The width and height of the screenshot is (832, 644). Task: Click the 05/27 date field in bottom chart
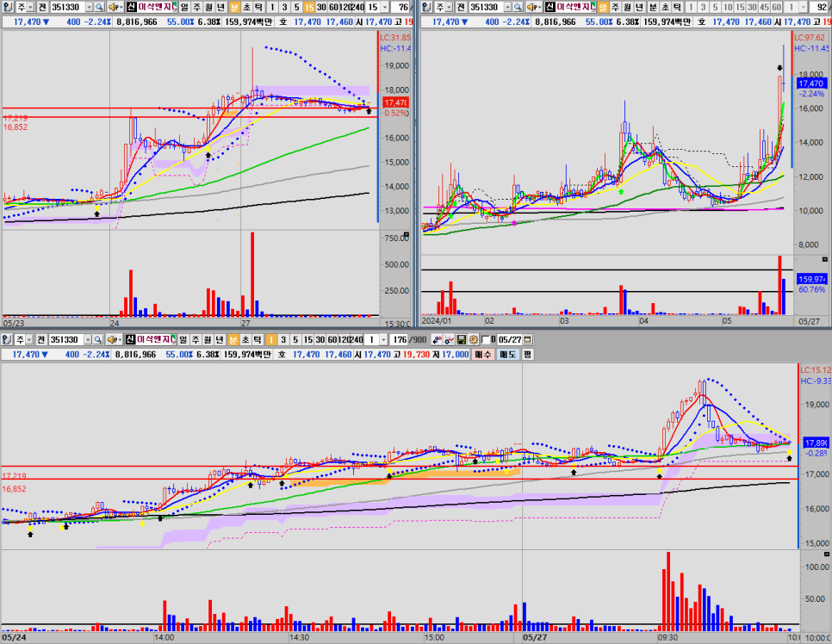pyautogui.click(x=509, y=339)
